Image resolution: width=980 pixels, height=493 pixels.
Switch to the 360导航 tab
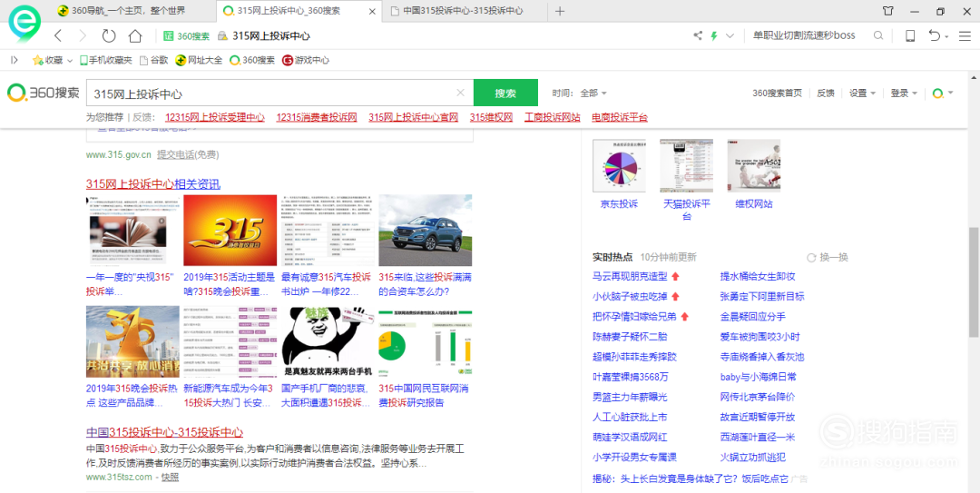coord(130,11)
